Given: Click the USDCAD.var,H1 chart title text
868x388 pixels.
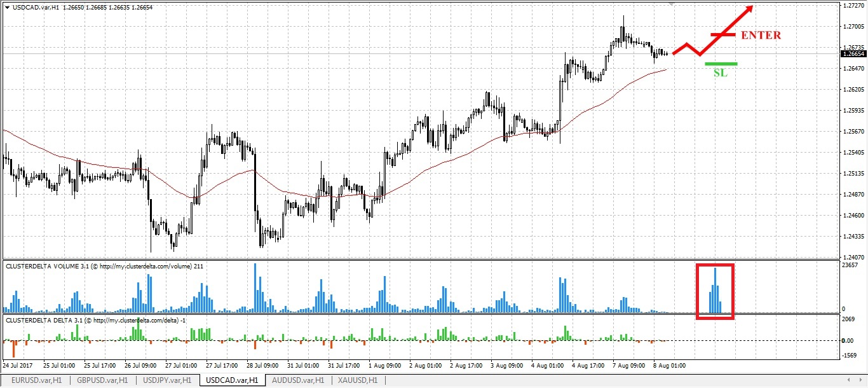Looking at the screenshot, I should pos(36,7).
